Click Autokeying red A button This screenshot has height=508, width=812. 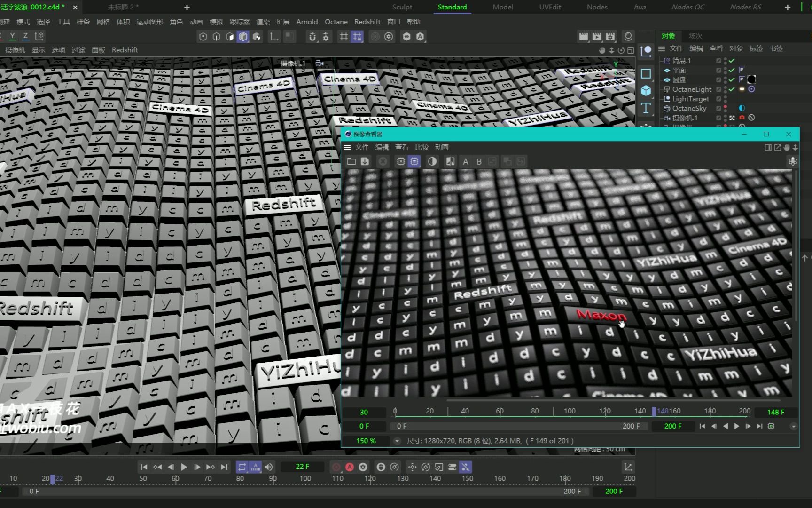click(x=350, y=467)
